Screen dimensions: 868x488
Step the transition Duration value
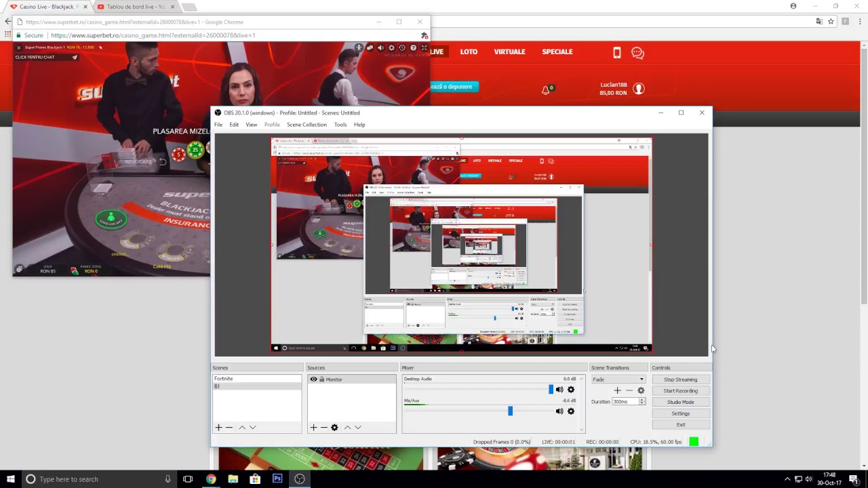[x=642, y=401]
